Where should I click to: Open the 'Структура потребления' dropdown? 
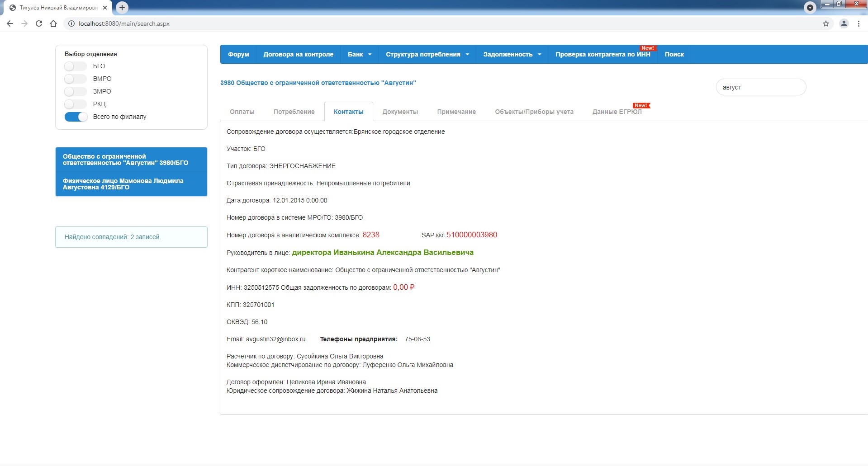pos(427,54)
